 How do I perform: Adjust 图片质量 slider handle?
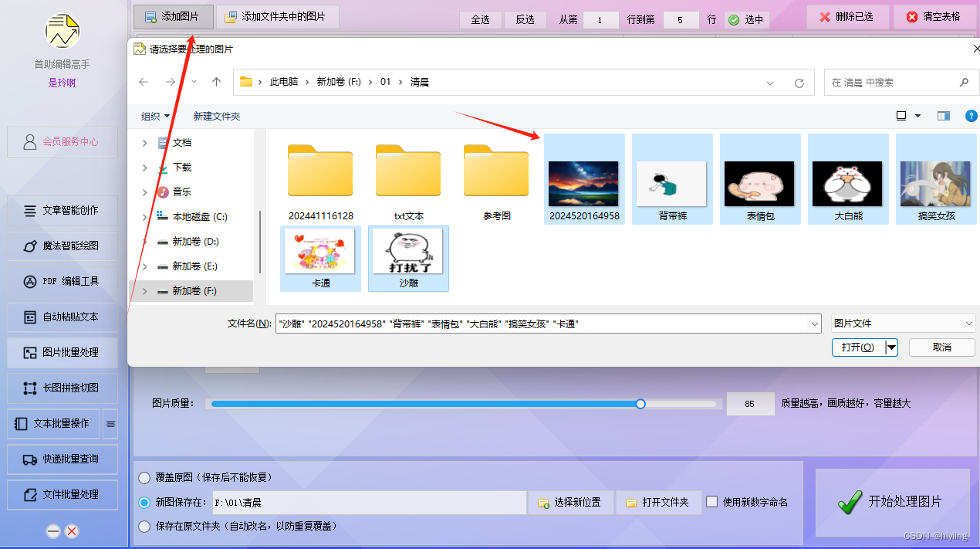coord(640,404)
